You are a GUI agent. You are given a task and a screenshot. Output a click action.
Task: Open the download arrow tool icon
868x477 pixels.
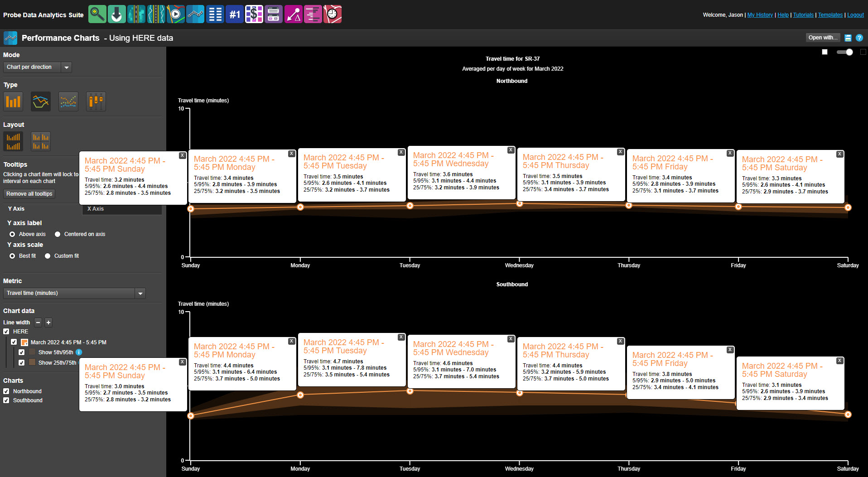[x=117, y=14]
